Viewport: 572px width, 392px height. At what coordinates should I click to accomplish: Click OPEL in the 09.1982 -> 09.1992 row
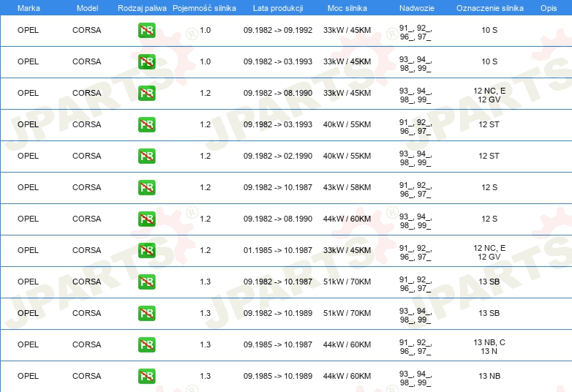click(x=28, y=30)
